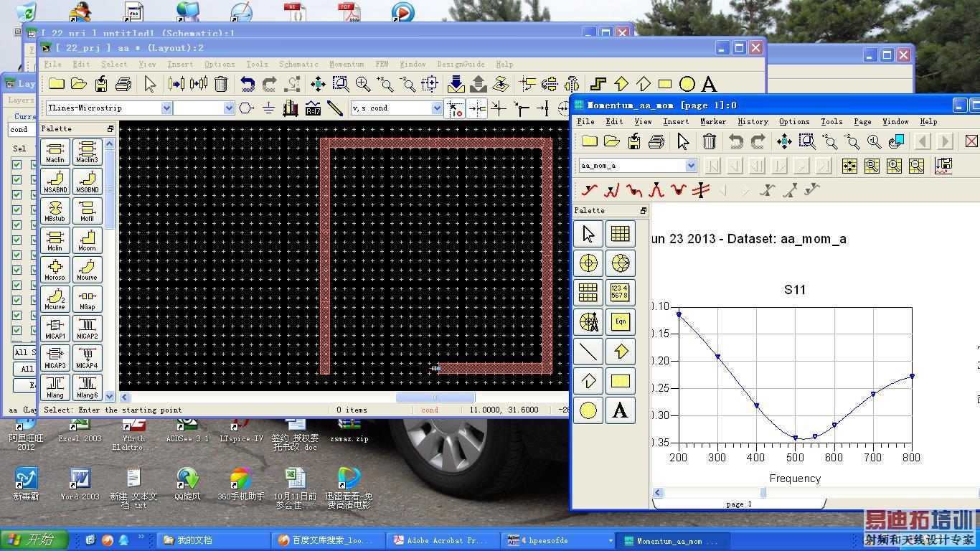Open the Momentum menu in Layout window

[346, 64]
